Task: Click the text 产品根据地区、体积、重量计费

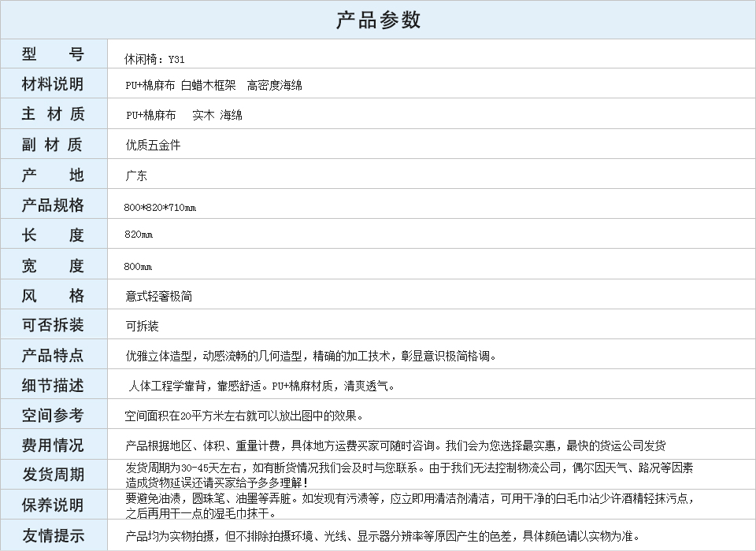Action: (x=202, y=446)
